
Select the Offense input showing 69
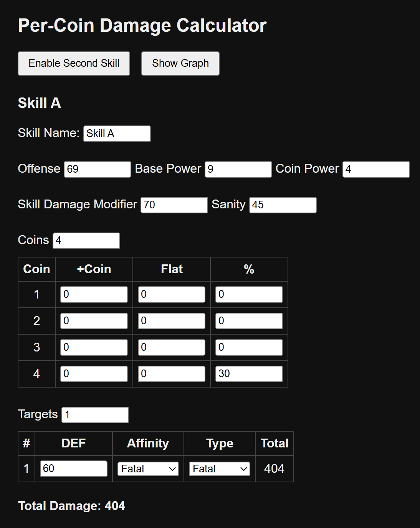pyautogui.click(x=98, y=169)
